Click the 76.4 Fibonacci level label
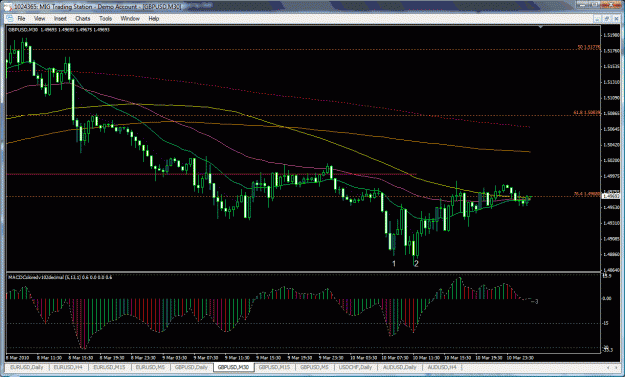Viewport: 625px width, 377px height. pos(587,194)
